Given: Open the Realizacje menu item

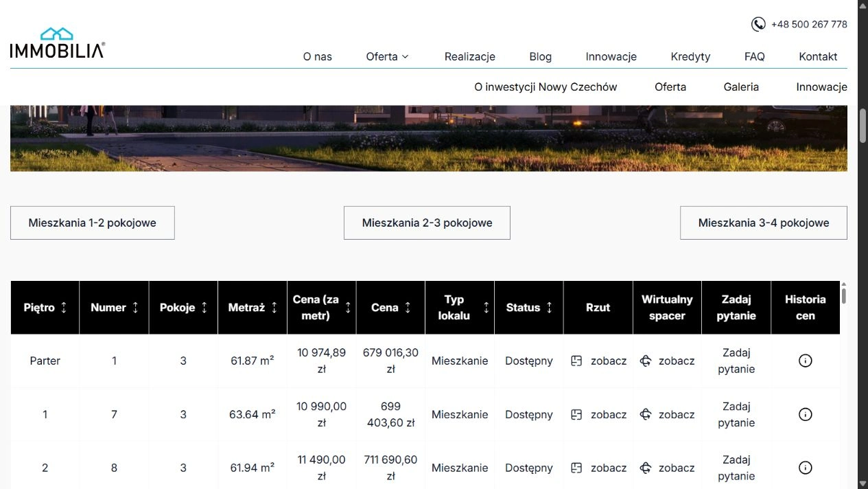Looking at the screenshot, I should click(x=470, y=56).
